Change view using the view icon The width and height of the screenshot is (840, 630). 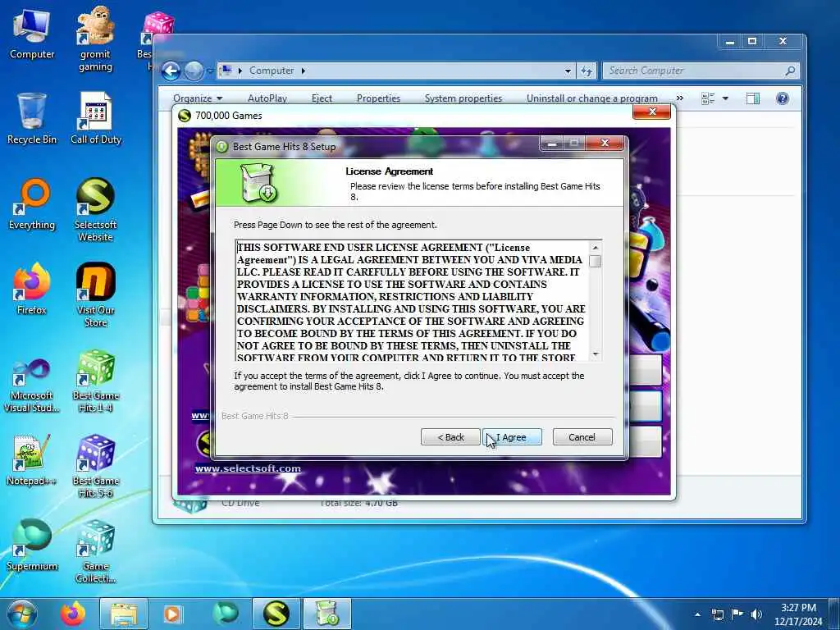pyautogui.click(x=708, y=98)
